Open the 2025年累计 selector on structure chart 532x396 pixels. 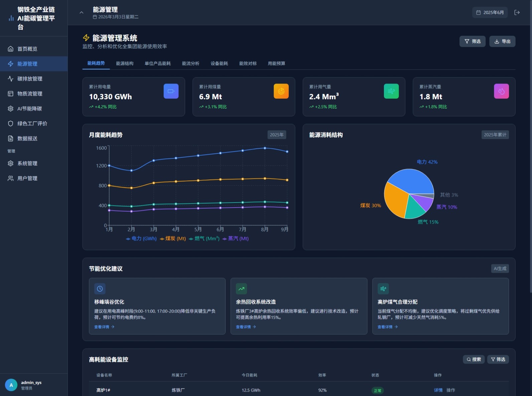pyautogui.click(x=495, y=135)
